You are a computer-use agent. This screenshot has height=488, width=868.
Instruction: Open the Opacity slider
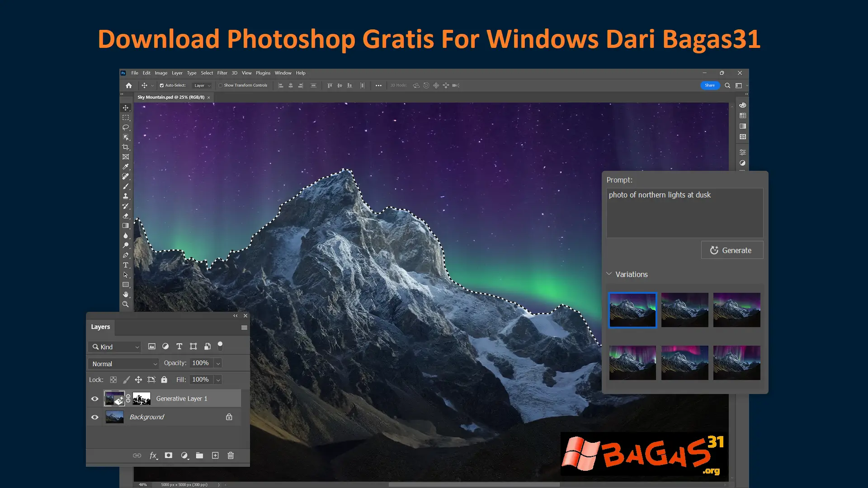(x=217, y=363)
